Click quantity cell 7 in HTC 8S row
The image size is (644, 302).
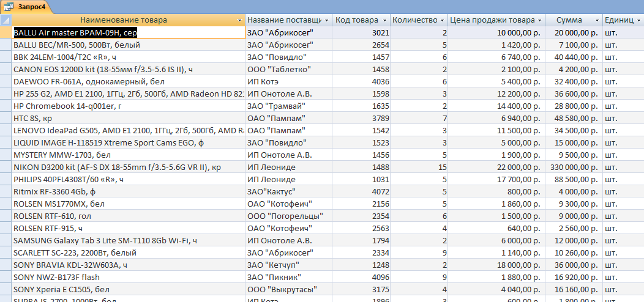[x=419, y=118]
